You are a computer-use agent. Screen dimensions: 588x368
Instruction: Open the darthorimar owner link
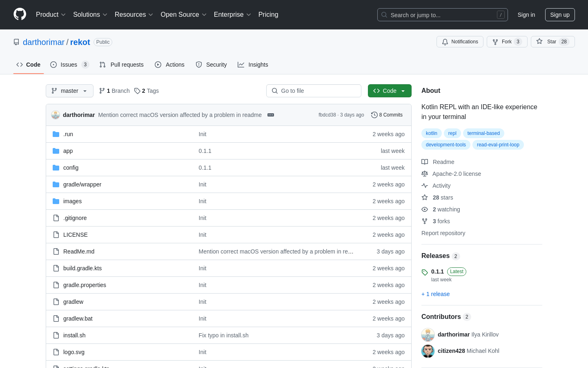(x=44, y=42)
